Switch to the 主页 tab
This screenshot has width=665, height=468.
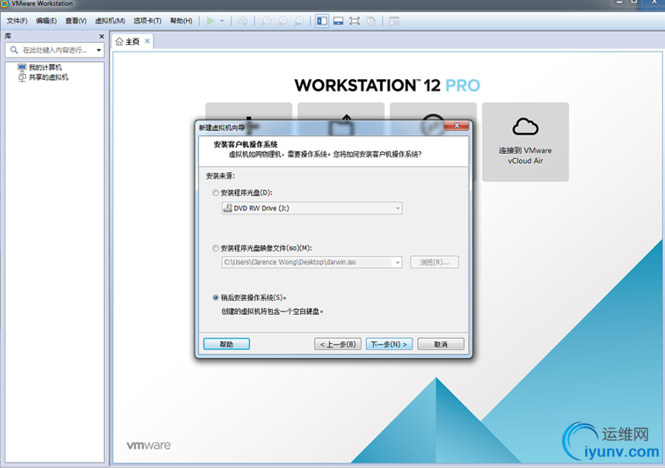click(x=132, y=42)
